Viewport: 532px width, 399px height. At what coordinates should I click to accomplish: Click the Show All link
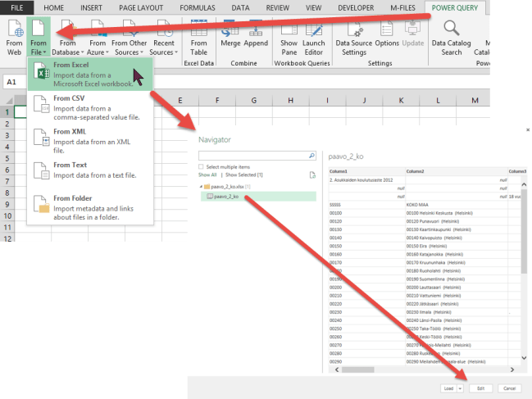pos(207,175)
